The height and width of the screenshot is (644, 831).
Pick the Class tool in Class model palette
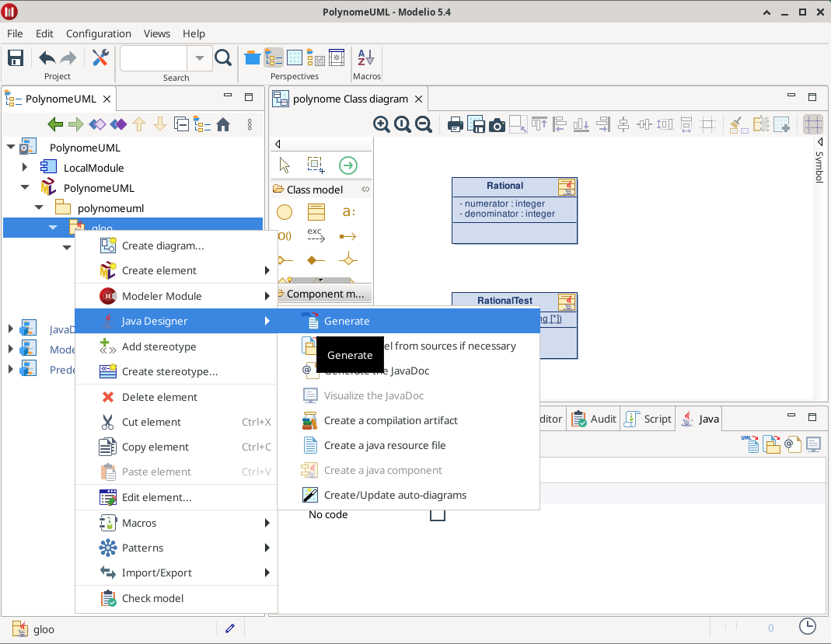click(316, 212)
